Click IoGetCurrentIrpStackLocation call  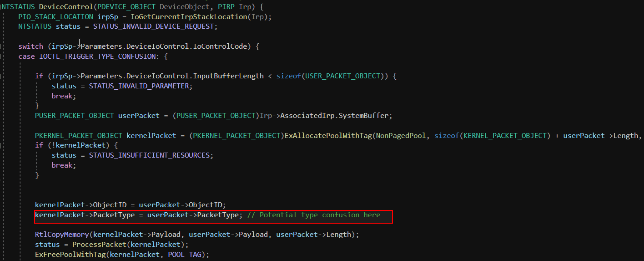point(188,17)
